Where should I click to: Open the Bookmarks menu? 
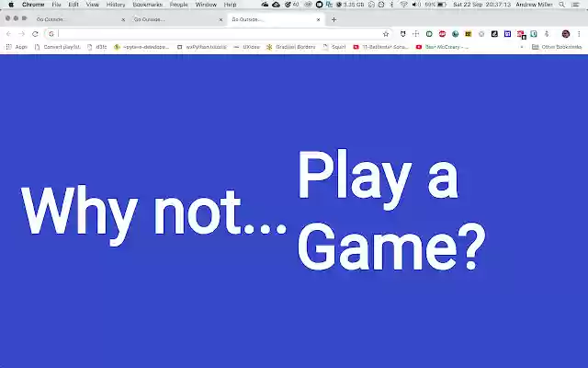148,5
